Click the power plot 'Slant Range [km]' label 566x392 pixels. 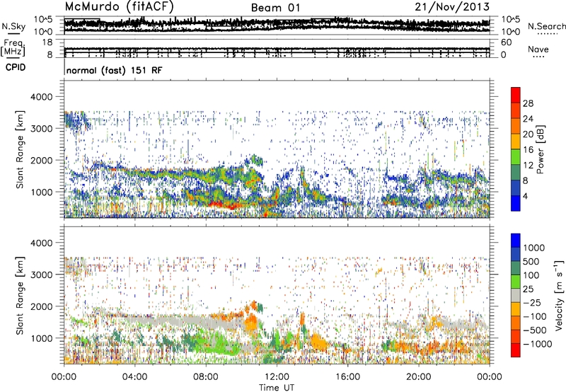20,149
